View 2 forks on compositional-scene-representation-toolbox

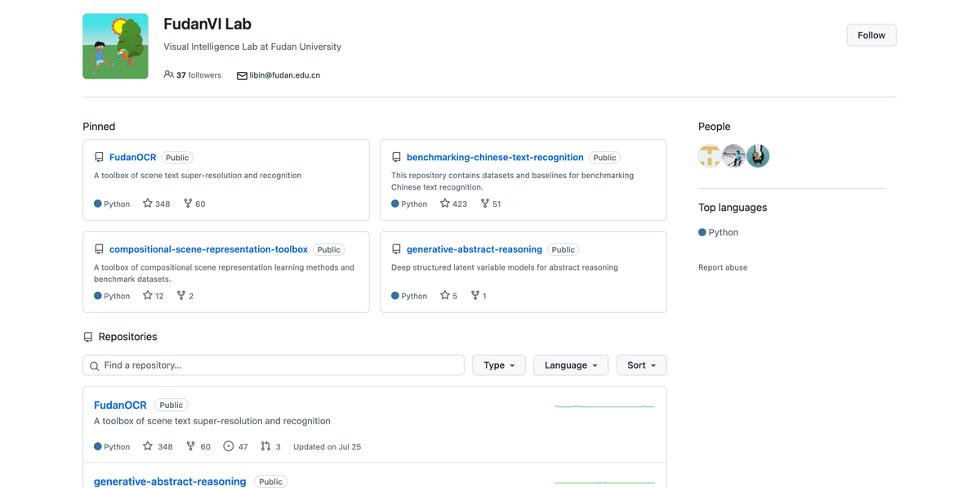[x=185, y=296]
